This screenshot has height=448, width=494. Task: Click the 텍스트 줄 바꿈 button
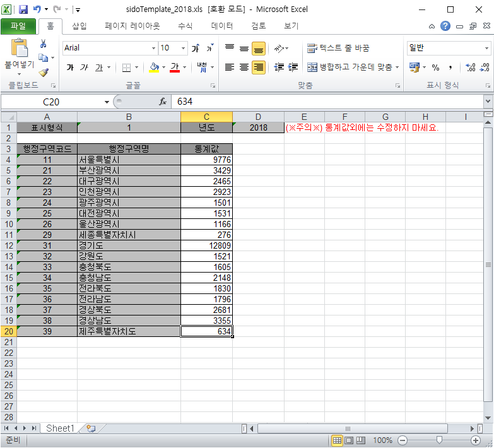338,49
